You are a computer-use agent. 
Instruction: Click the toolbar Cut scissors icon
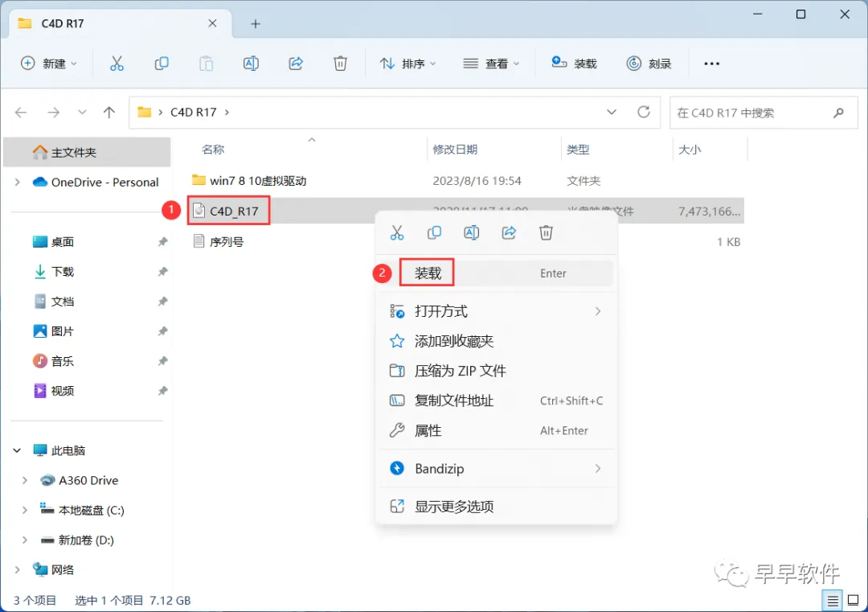click(x=117, y=64)
